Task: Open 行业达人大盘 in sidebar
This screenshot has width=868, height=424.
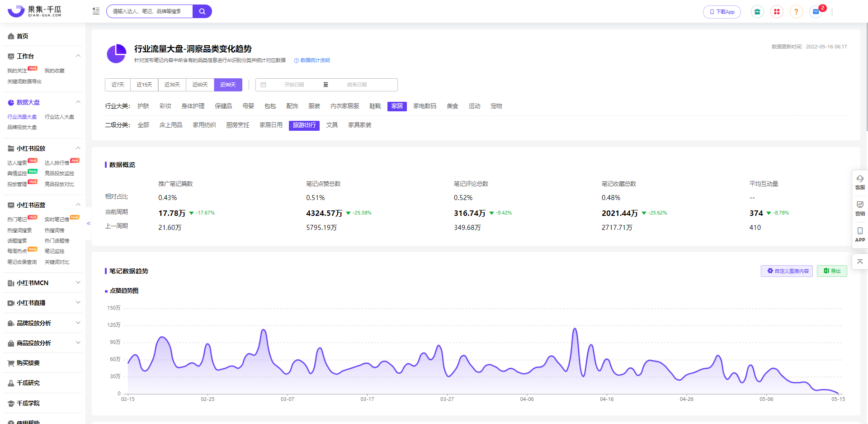Action: point(59,117)
